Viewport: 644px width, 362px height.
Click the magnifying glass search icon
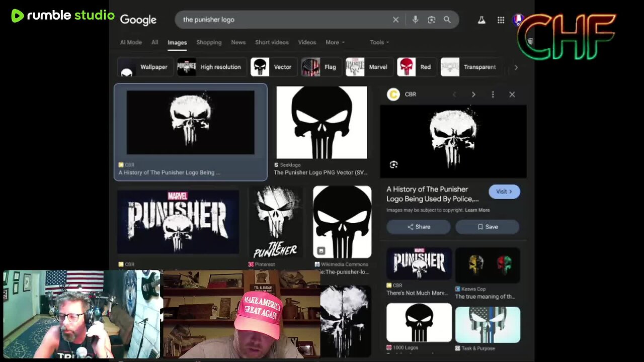pos(447,20)
